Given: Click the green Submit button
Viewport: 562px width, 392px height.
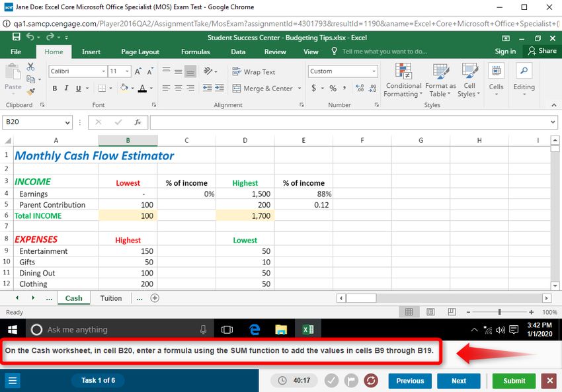Looking at the screenshot, I should pyautogui.click(x=514, y=381).
